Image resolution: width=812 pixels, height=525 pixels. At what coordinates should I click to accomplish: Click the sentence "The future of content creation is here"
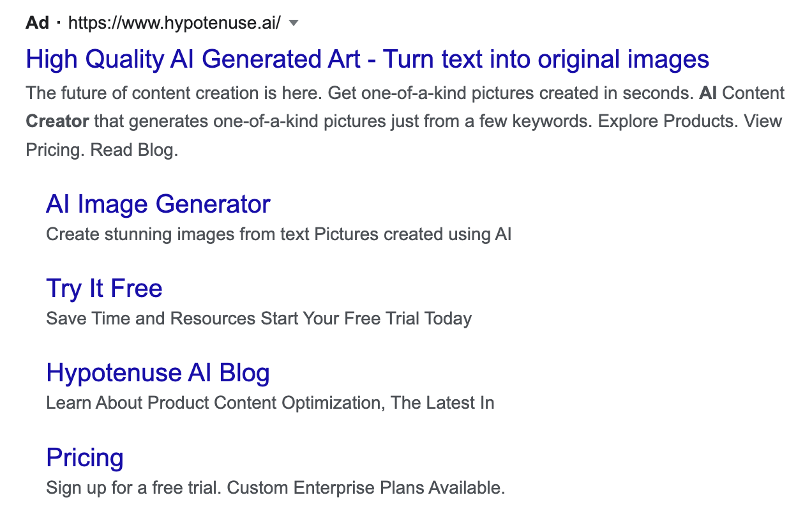pyautogui.click(x=174, y=93)
